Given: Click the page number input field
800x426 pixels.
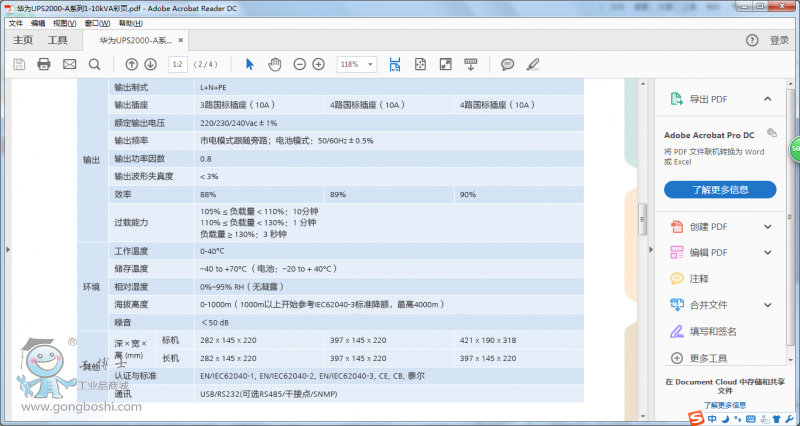Looking at the screenshot, I should tap(178, 64).
